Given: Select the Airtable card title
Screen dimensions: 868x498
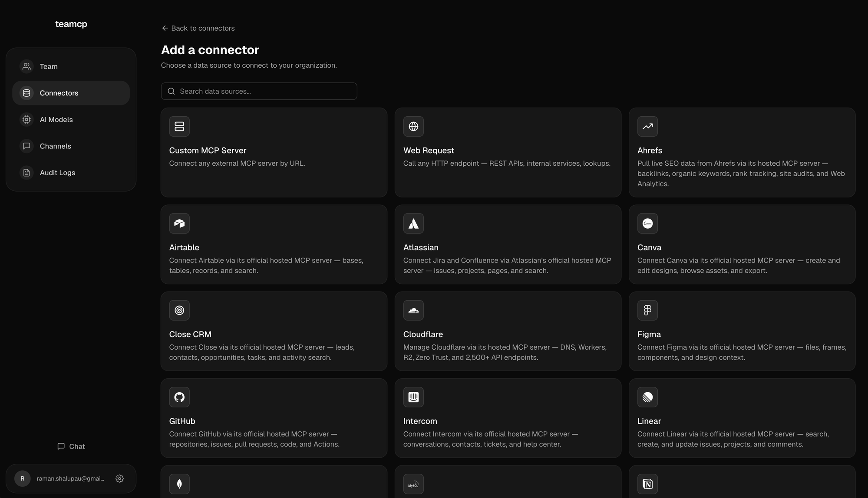Looking at the screenshot, I should pyautogui.click(x=184, y=248).
